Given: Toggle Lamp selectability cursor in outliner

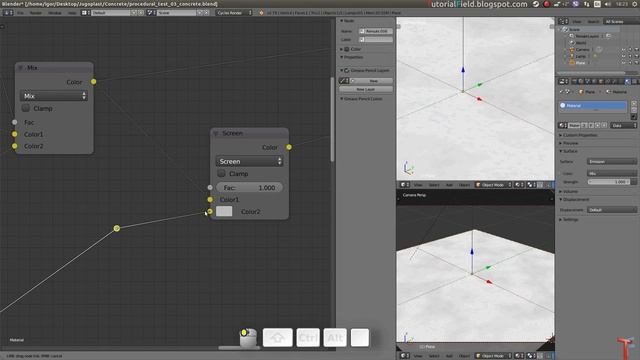Looking at the screenshot, I should tap(630, 56).
